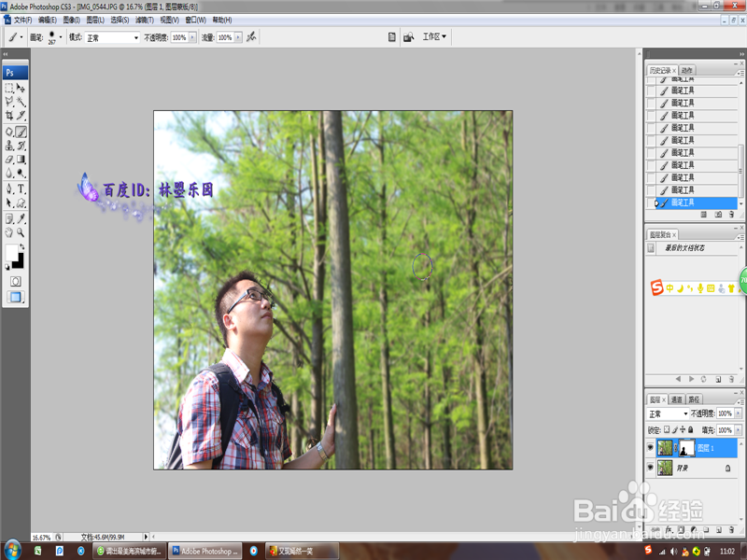Select the Gradient tool
747x560 pixels.
point(21,160)
